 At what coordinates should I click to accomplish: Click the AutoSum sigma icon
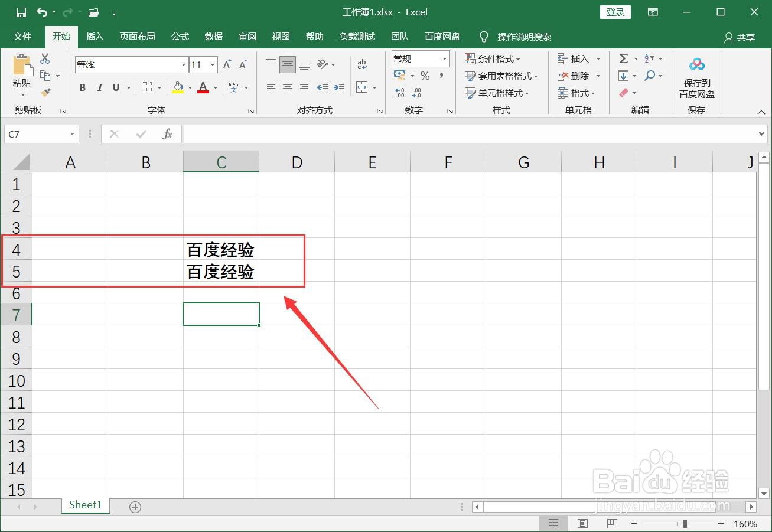(623, 58)
